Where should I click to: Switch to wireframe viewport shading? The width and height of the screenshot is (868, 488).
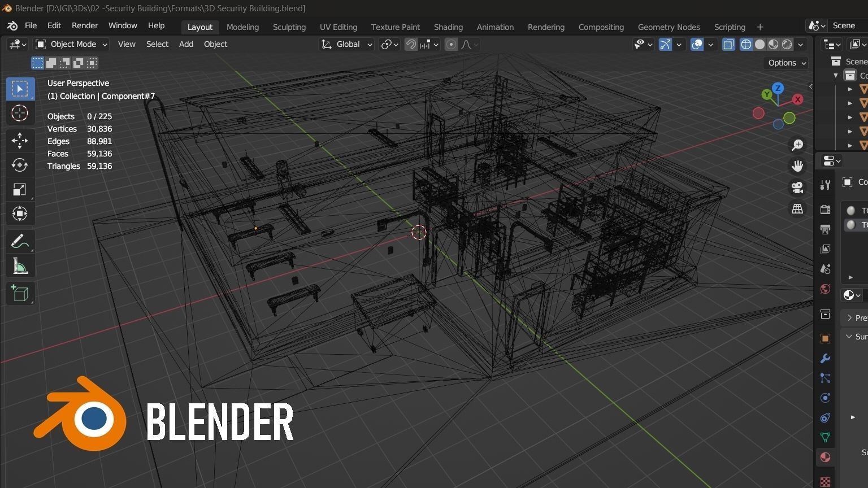tap(746, 44)
